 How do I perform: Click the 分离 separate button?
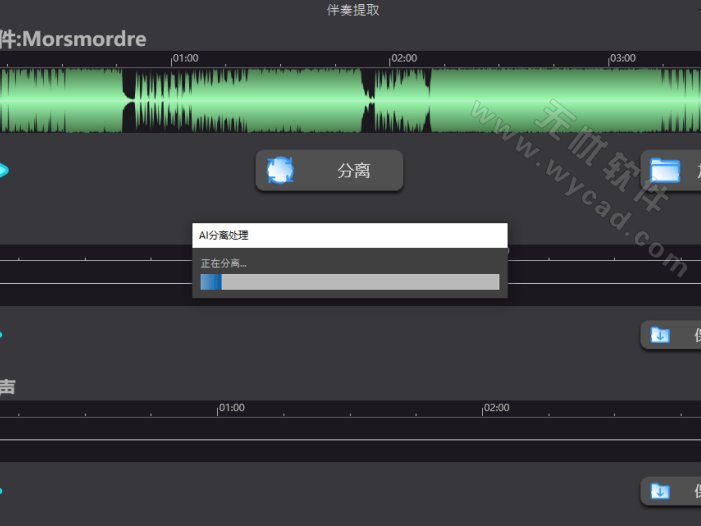click(x=329, y=170)
